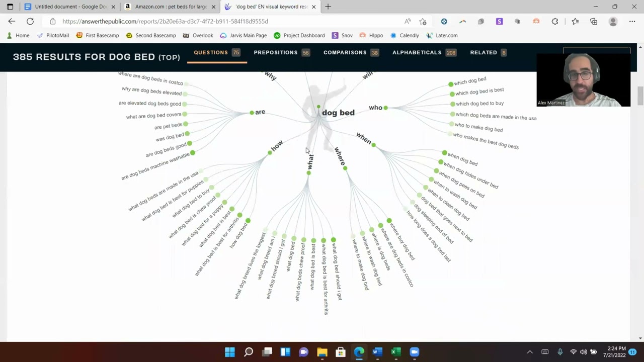Image resolution: width=644 pixels, height=362 pixels.
Task: Click 'which dog bed is best'
Action: pos(479,91)
